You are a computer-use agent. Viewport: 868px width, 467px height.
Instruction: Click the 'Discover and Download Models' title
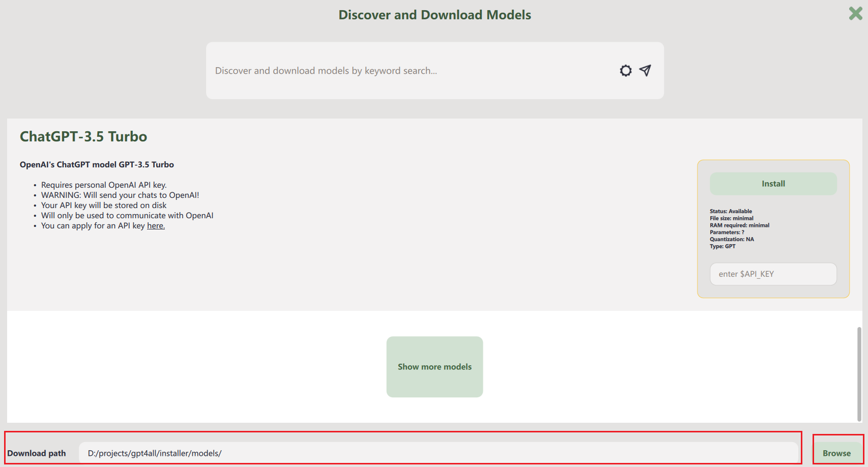(x=435, y=15)
